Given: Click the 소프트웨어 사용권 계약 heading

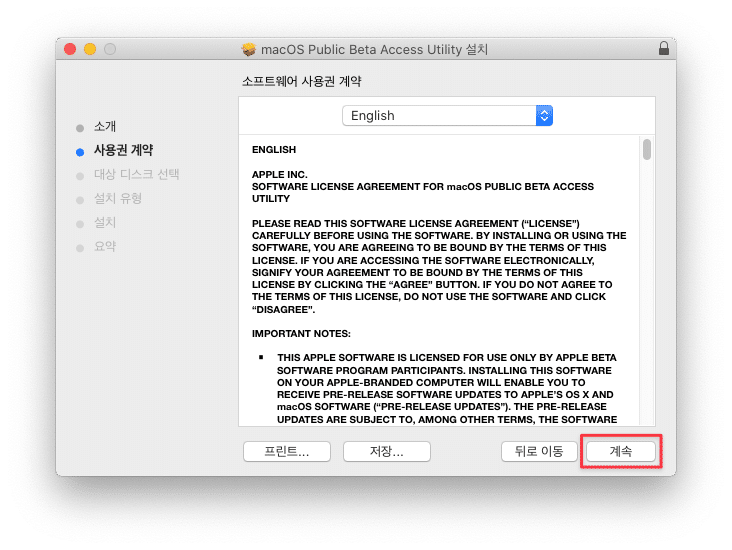Looking at the screenshot, I should click(x=302, y=81).
